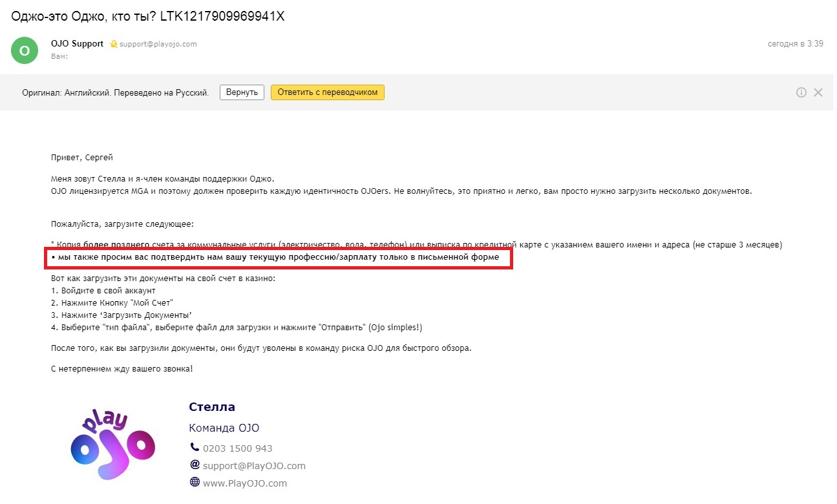The image size is (837, 504).
Task: Click Ответить с переводчиком button
Action: 328,92
